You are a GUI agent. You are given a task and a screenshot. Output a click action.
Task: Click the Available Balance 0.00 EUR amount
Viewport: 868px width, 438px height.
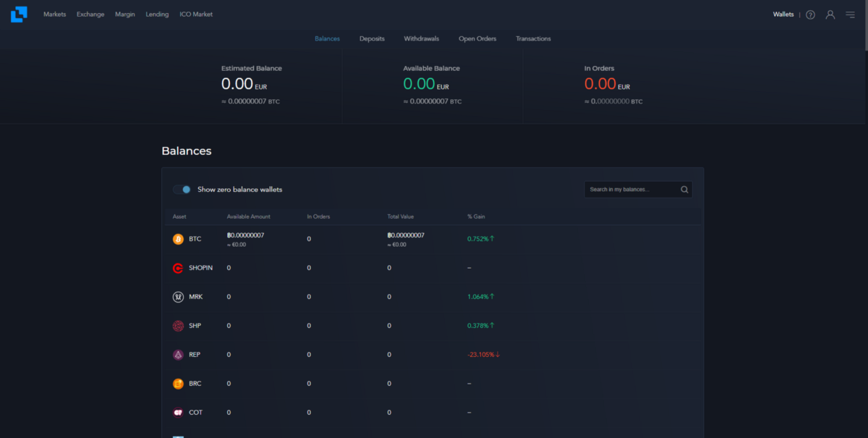(x=426, y=84)
